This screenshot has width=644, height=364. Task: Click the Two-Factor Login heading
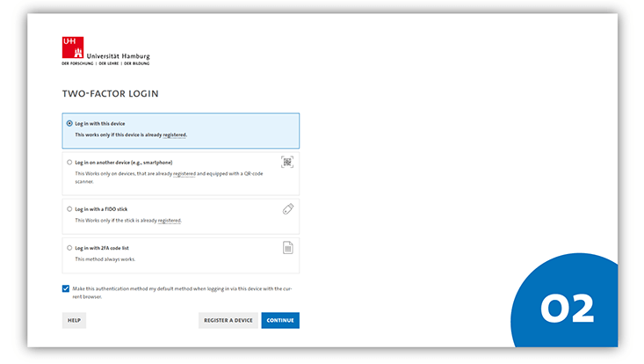110,93
